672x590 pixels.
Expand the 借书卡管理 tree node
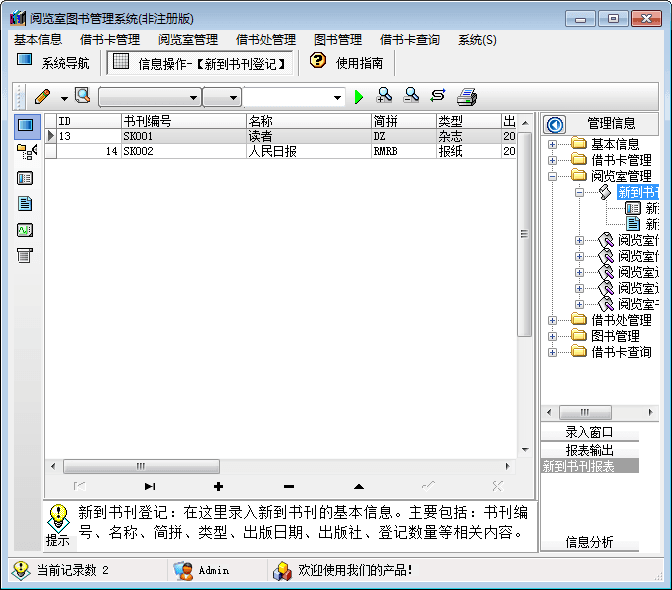point(552,160)
